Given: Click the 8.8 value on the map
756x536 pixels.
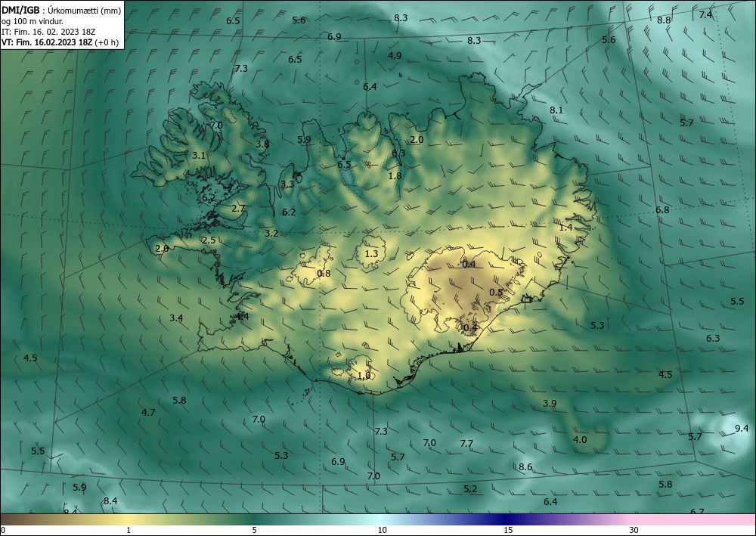Looking at the screenshot, I should click(x=664, y=20).
